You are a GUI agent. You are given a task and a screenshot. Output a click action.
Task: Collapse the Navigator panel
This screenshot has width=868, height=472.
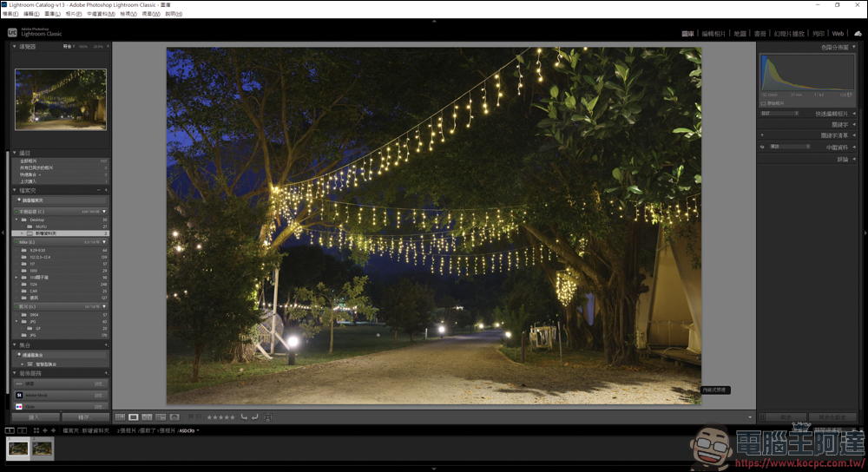[15, 47]
